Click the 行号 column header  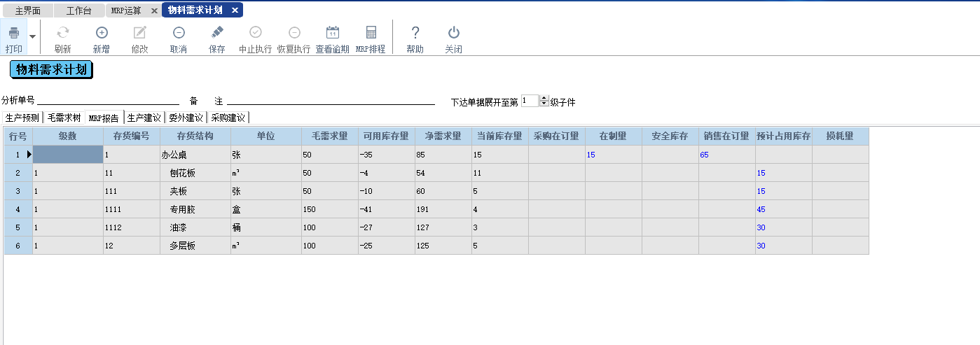[x=18, y=136]
